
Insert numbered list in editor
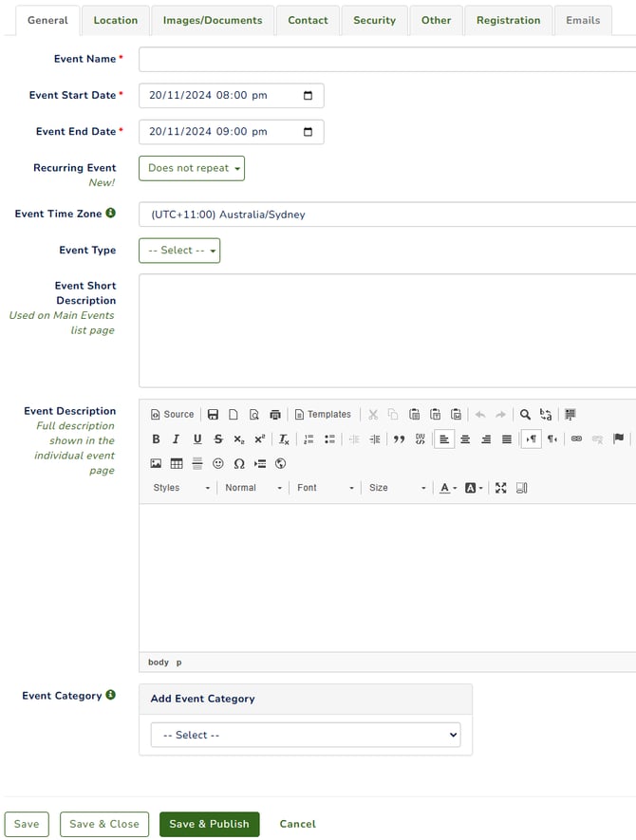[x=309, y=439]
